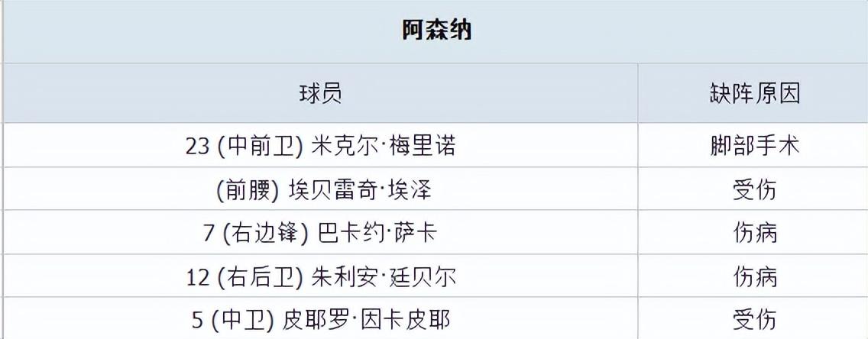The width and height of the screenshot is (868, 339).
Task: Click the (右边锋) position label
Action: click(267, 233)
